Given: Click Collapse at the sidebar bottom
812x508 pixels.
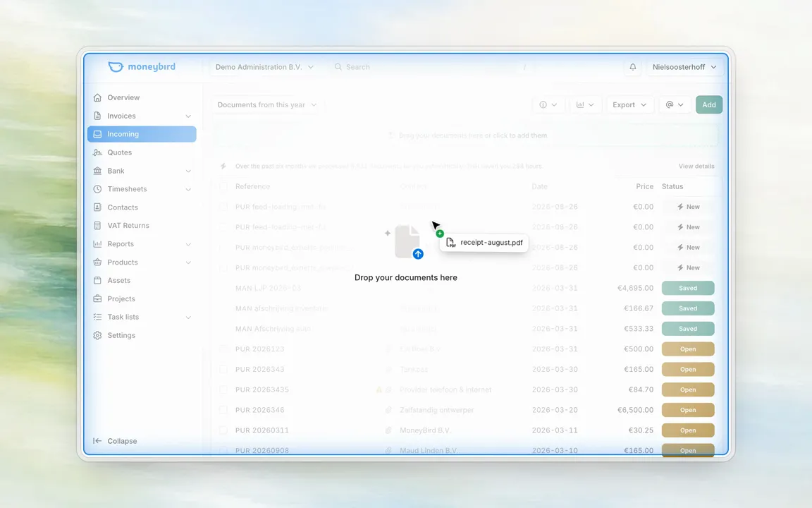Looking at the screenshot, I should tap(122, 440).
